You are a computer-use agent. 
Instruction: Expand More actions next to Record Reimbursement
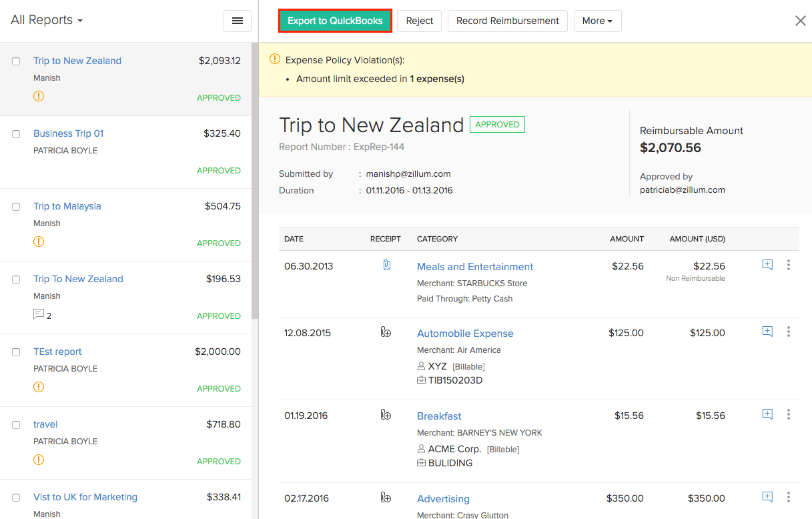[x=597, y=21]
